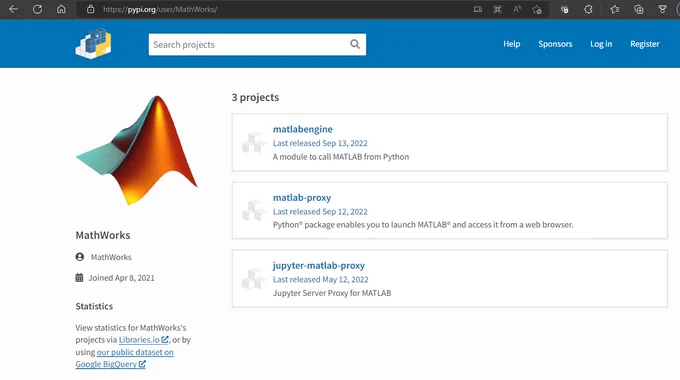Viewport: 680px width, 380px height.
Task: Open the rewards trophy icon
Action: (662, 9)
